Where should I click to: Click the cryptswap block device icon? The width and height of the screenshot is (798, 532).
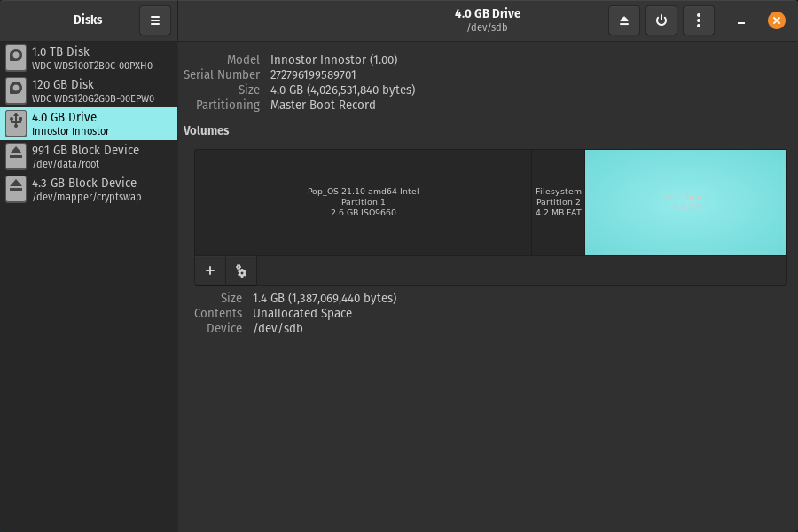pyautogui.click(x=16, y=189)
